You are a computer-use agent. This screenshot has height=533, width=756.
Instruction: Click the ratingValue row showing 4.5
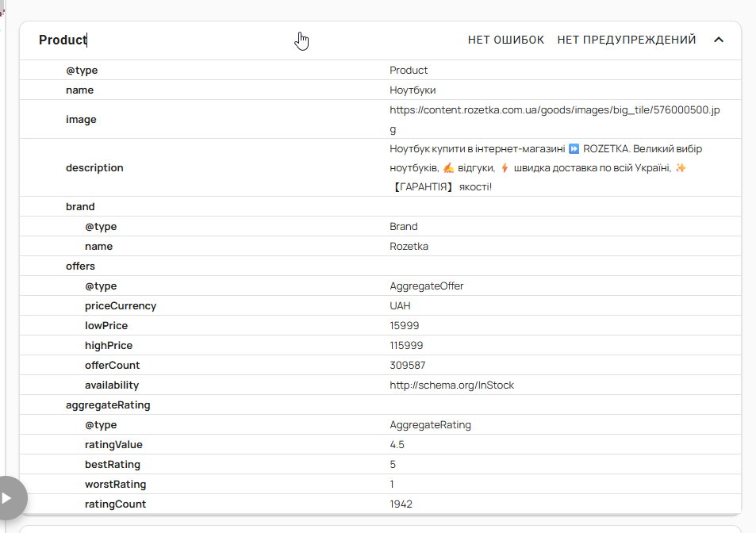pyautogui.click(x=380, y=444)
